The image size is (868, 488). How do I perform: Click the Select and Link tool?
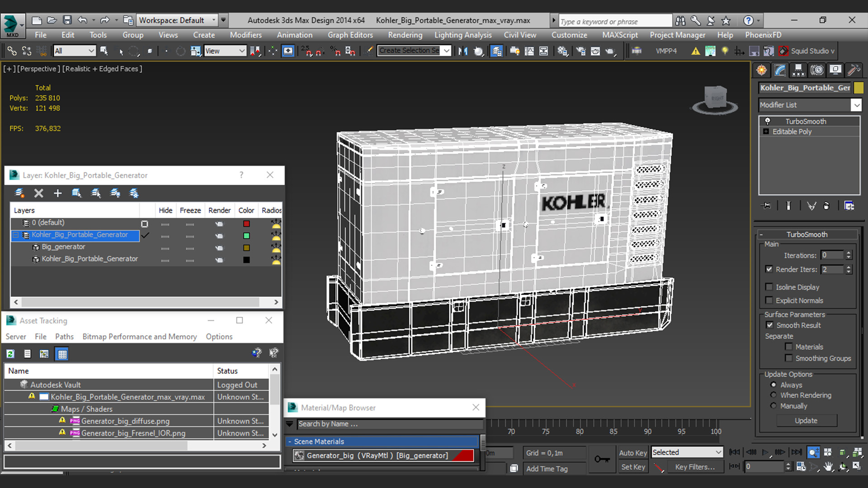tap(12, 51)
